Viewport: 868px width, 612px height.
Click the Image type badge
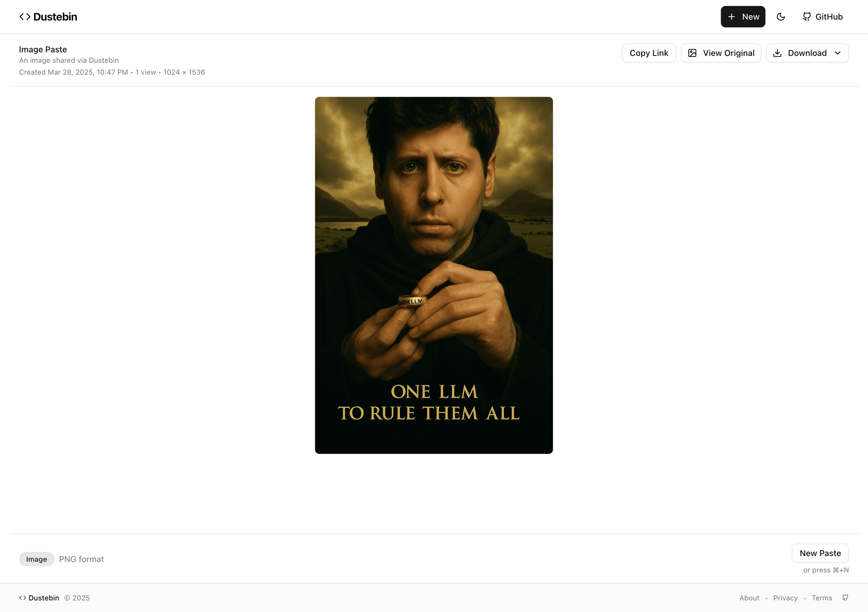click(36, 559)
